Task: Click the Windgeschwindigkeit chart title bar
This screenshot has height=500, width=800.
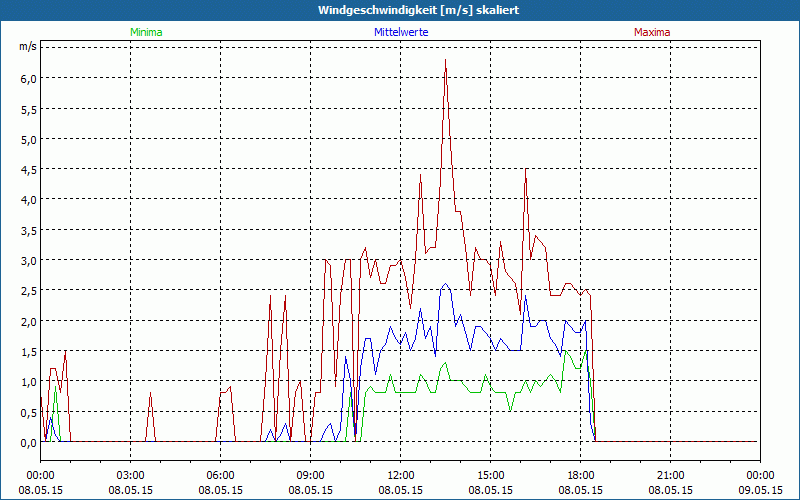Action: (400, 10)
